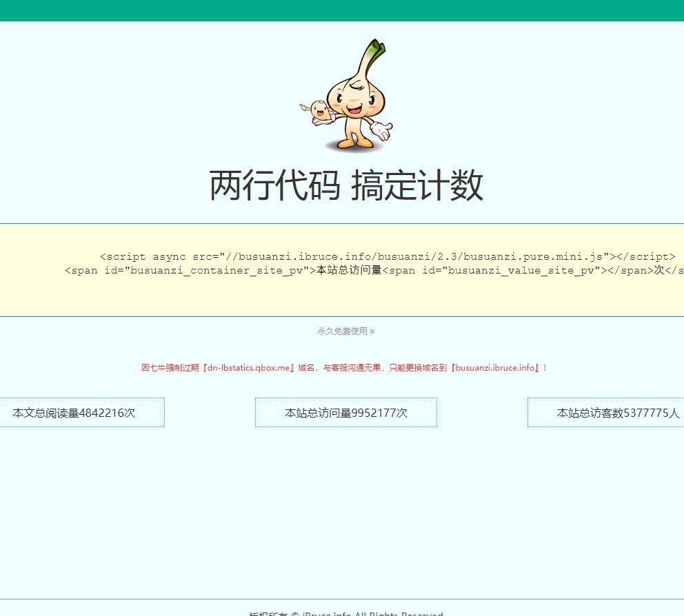
Task: Click the 本站总访问量 counter box
Action: tap(345, 412)
